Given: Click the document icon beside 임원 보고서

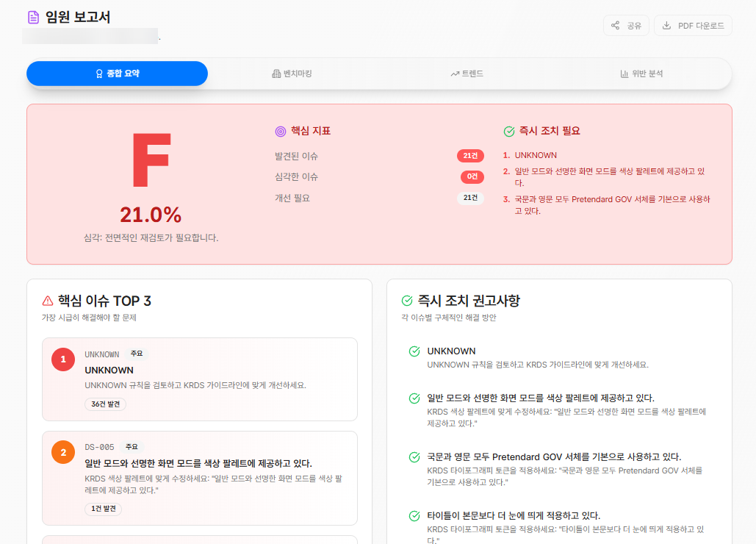Looking at the screenshot, I should 33,18.
